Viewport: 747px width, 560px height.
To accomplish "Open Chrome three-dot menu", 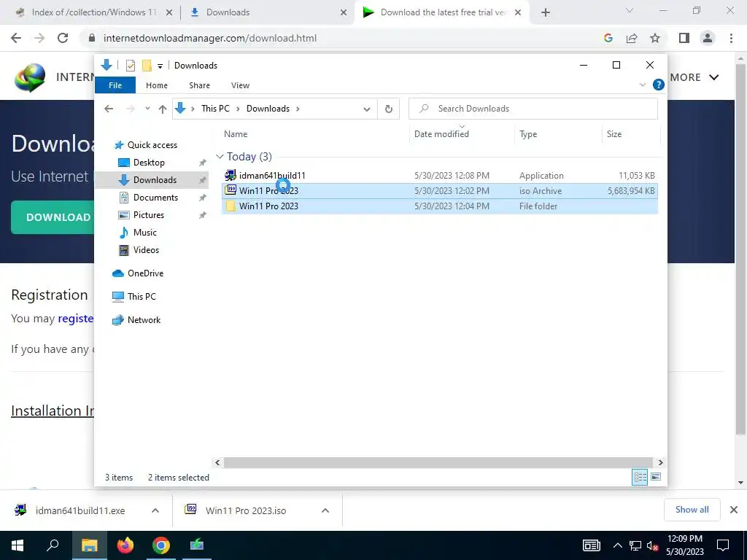I will [x=731, y=38].
